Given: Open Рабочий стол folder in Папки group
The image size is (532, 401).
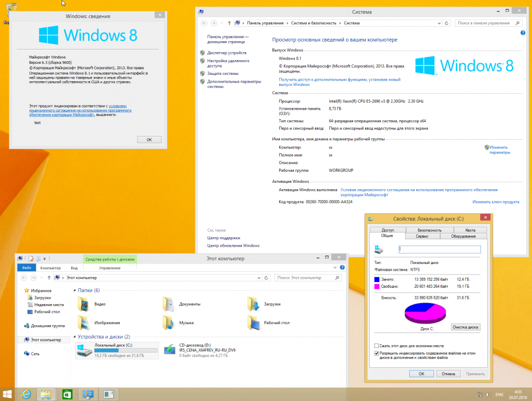Looking at the screenshot, I should click(x=269, y=322).
